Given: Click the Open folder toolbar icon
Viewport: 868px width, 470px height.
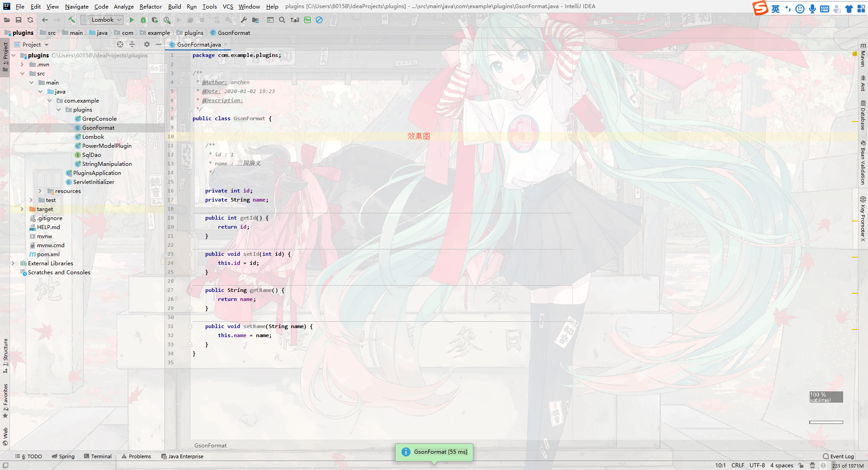Looking at the screenshot, I should pos(7,20).
